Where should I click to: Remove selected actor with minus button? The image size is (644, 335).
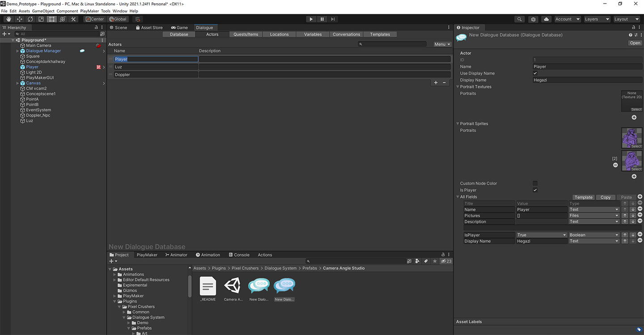[x=444, y=83]
